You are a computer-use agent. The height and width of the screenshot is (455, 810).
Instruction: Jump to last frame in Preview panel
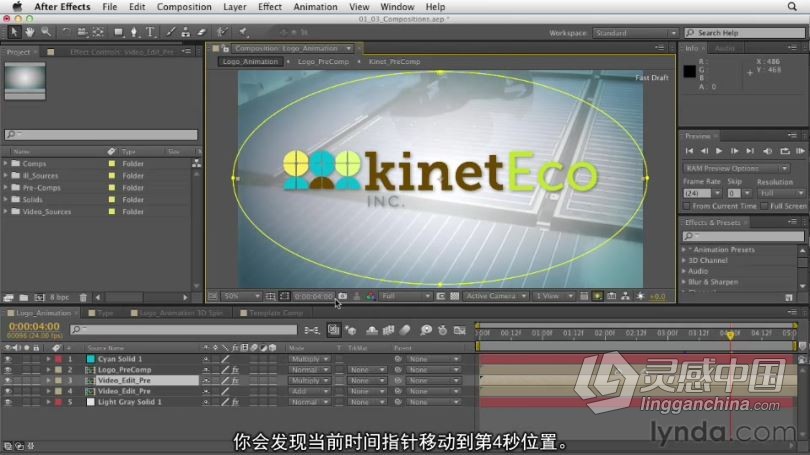click(x=750, y=151)
